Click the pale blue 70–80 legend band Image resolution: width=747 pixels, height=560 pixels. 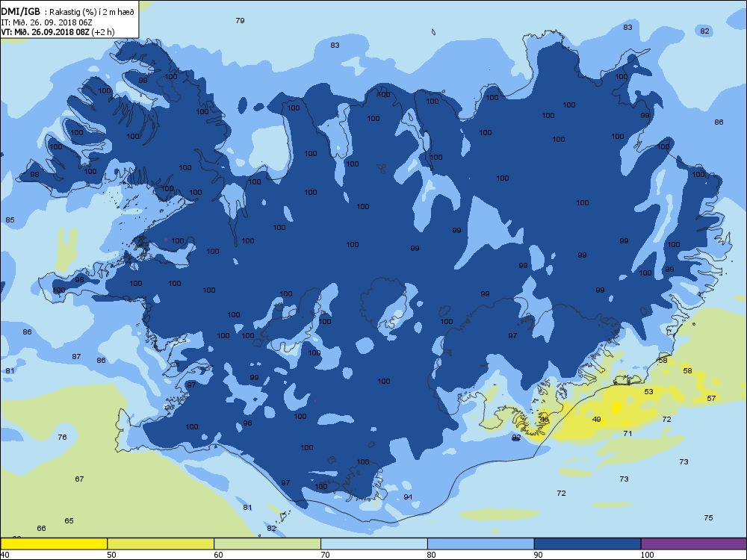pos(374,544)
